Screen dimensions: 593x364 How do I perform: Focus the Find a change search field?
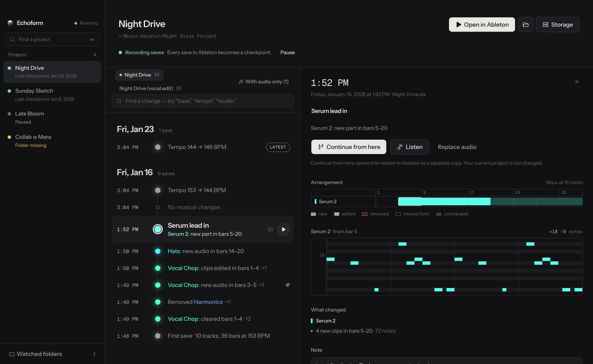[x=202, y=101]
